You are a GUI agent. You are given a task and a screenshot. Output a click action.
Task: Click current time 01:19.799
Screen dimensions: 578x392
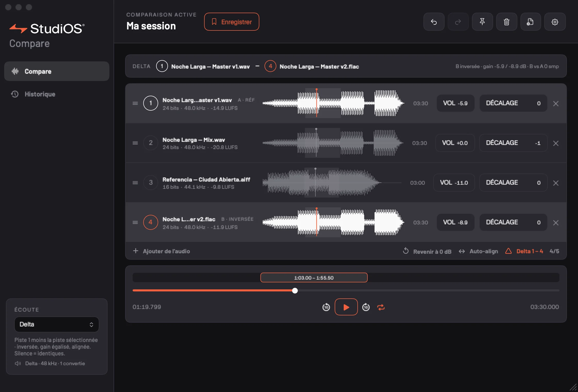(147, 307)
